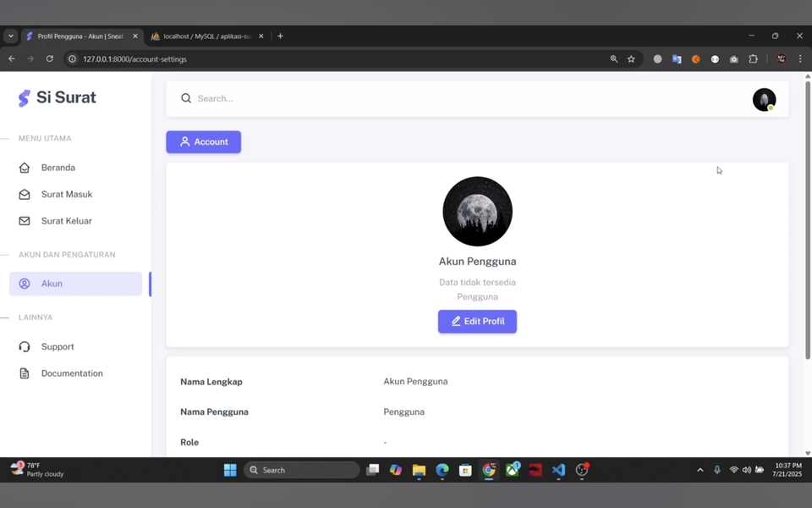Image resolution: width=812 pixels, height=508 pixels.
Task: Expand the tab search dropdown arrow
Action: pos(10,36)
